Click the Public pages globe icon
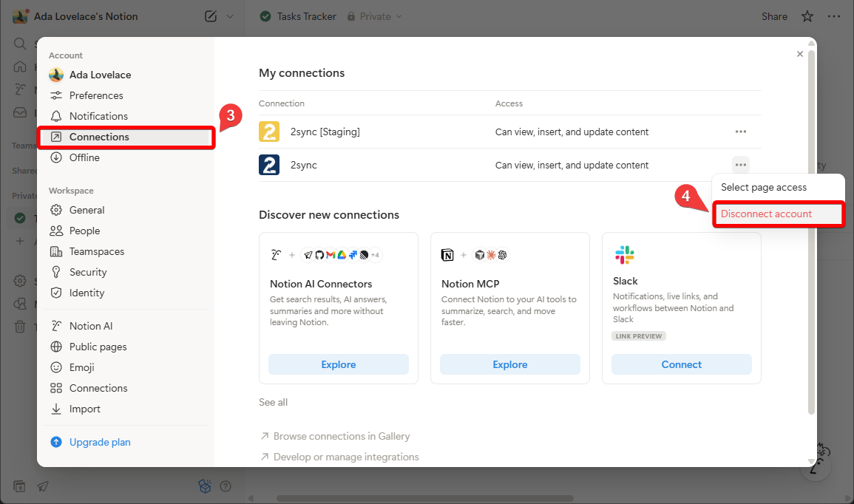This screenshot has height=504, width=854. tap(56, 347)
